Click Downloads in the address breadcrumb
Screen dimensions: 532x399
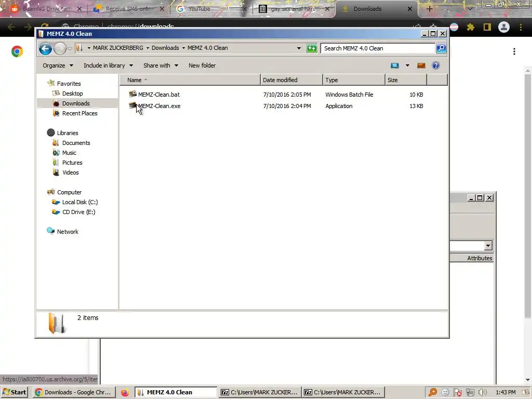pyautogui.click(x=165, y=48)
